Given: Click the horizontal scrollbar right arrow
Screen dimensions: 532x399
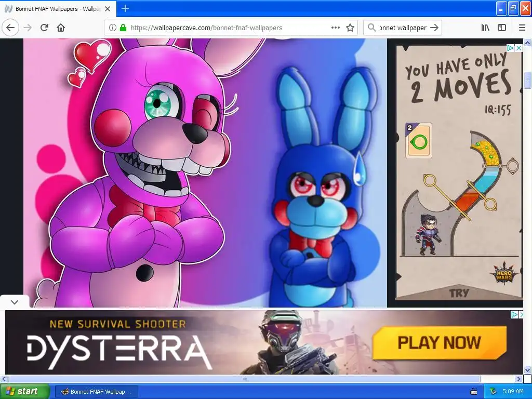Looking at the screenshot, I should (519, 379).
